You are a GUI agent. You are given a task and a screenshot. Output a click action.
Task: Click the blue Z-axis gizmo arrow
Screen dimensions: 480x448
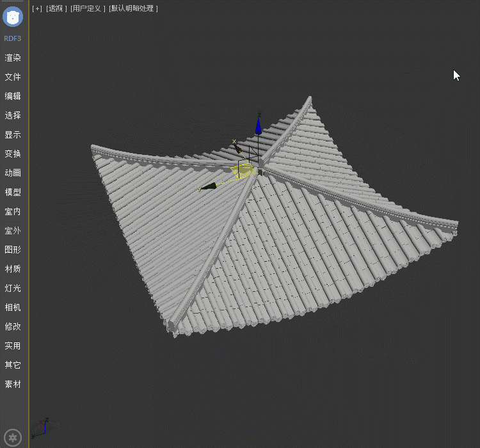click(x=259, y=127)
